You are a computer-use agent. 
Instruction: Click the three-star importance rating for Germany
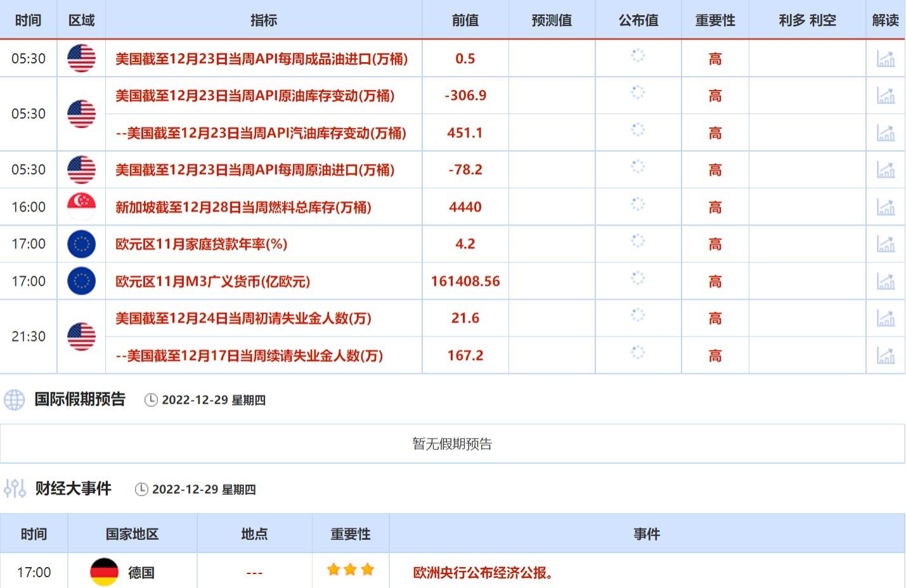point(350,570)
